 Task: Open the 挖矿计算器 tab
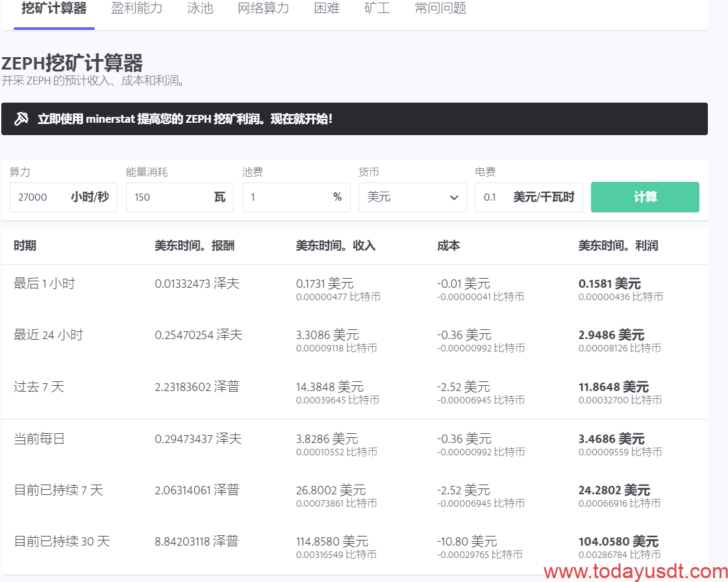pyautogui.click(x=54, y=9)
